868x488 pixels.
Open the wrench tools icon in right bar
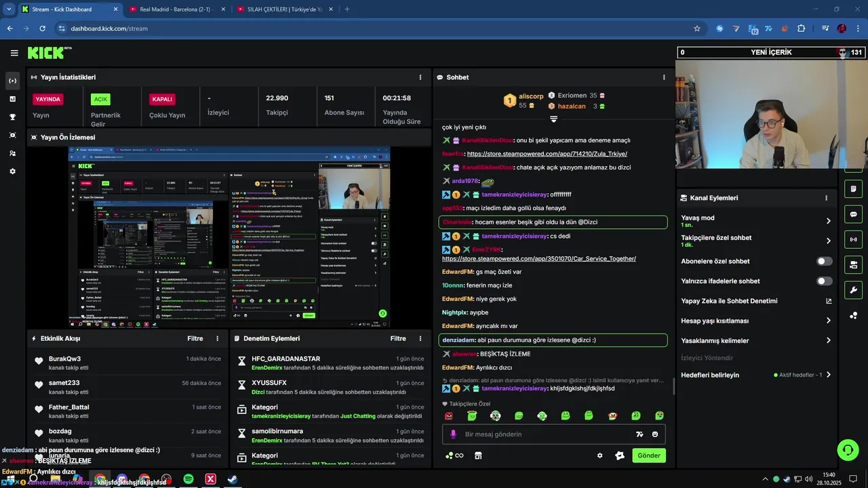coord(854,290)
